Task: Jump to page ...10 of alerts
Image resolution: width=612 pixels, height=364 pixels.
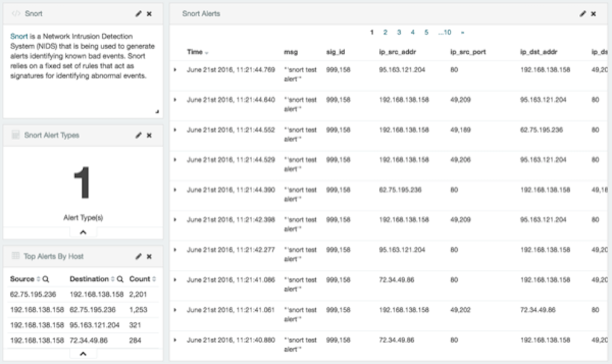Action: 444,32
